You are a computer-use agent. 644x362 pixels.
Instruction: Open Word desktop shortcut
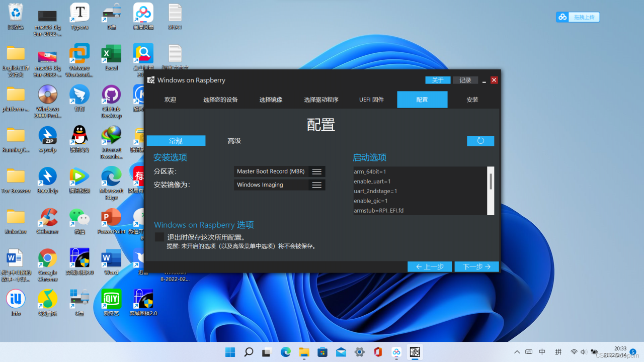coord(111,262)
